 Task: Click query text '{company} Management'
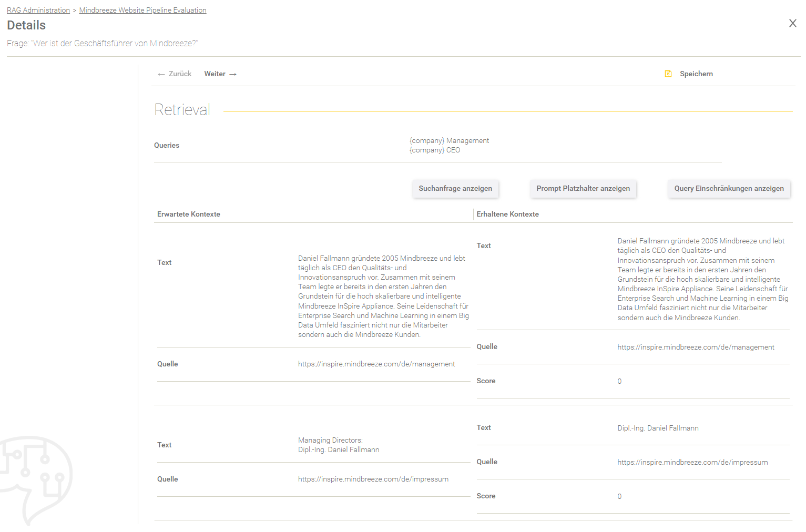[450, 140]
